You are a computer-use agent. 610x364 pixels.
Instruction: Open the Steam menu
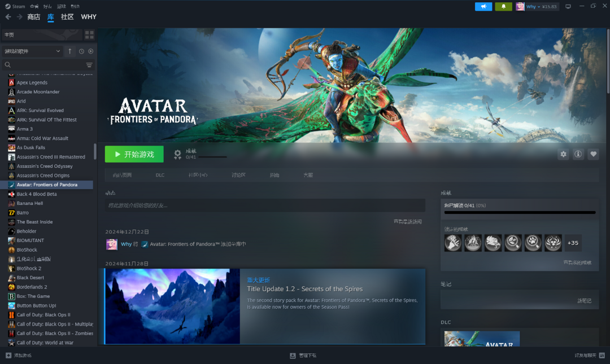pyautogui.click(x=15, y=6)
